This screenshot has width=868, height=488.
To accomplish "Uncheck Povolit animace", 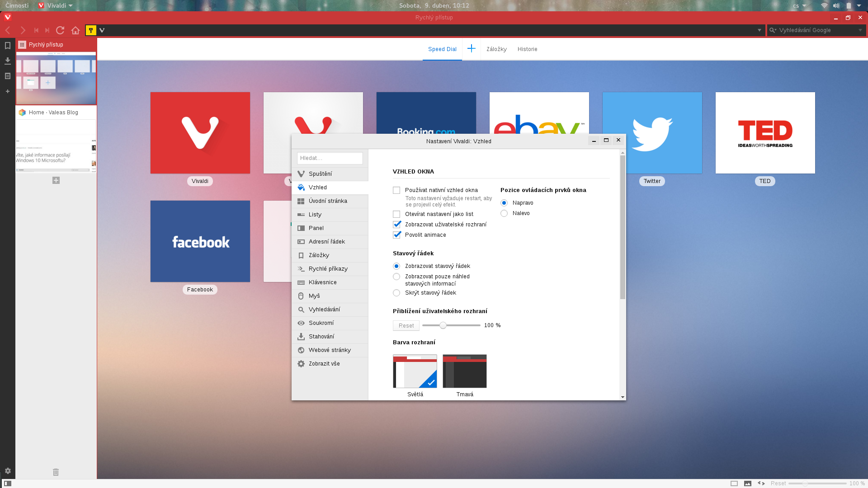I will click(x=396, y=235).
